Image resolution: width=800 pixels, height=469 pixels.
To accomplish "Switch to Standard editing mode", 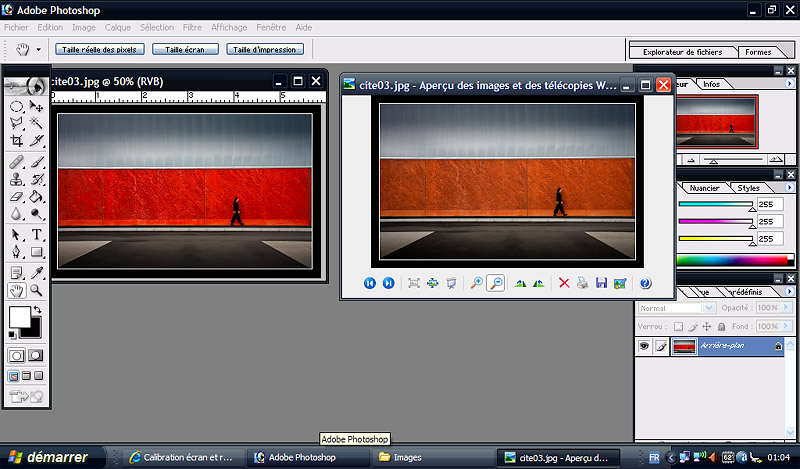I will 16,356.
